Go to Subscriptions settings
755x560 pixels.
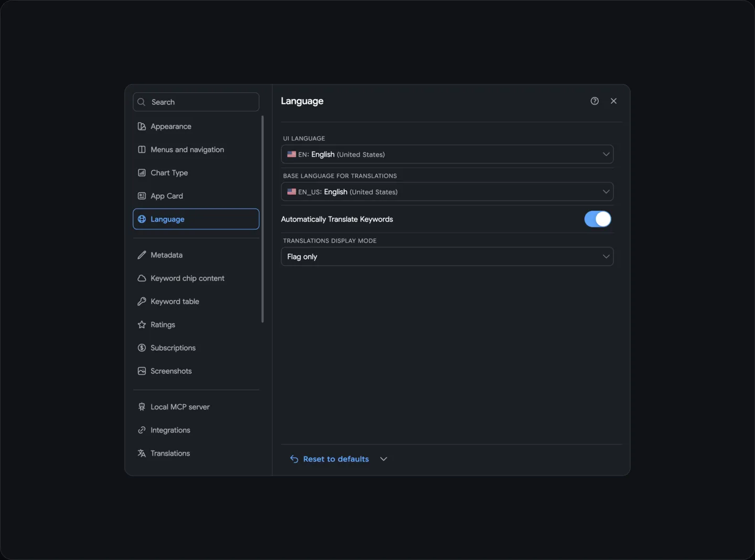coord(196,348)
